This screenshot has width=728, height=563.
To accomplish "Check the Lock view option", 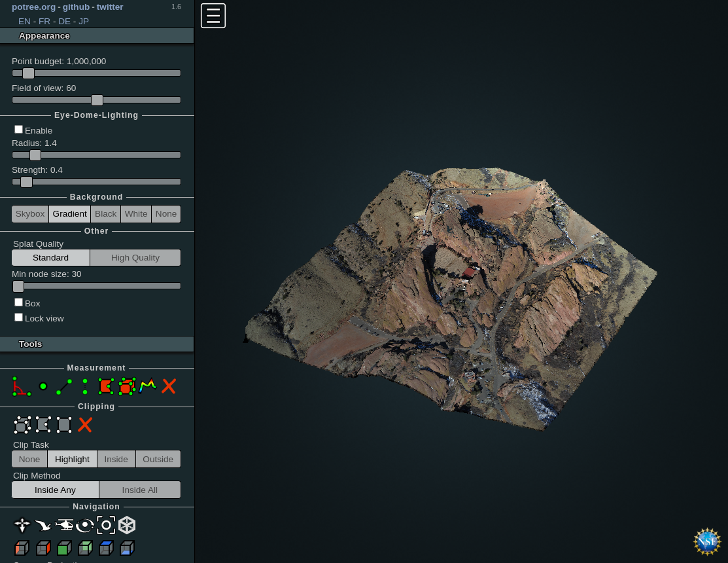I will click(x=19, y=318).
